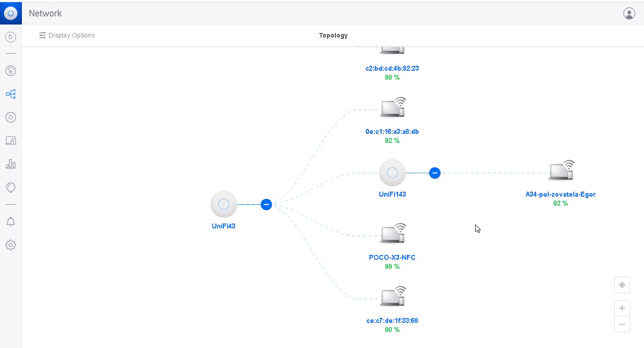Open the UniFi143 device label

pos(392,194)
